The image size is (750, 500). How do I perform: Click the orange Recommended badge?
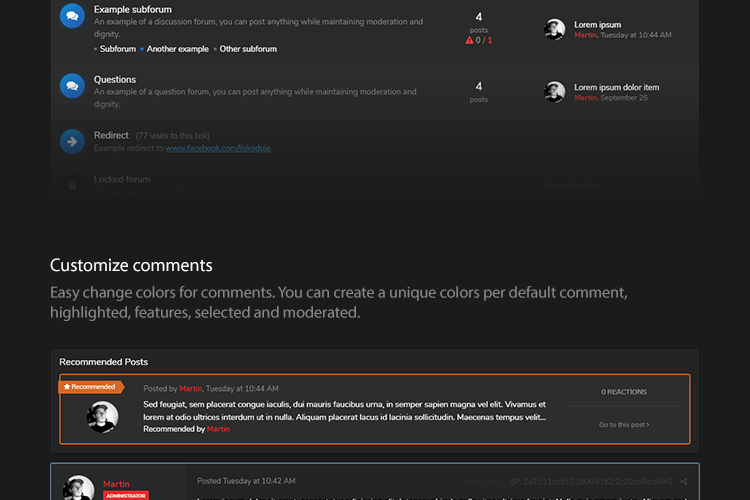[91, 387]
